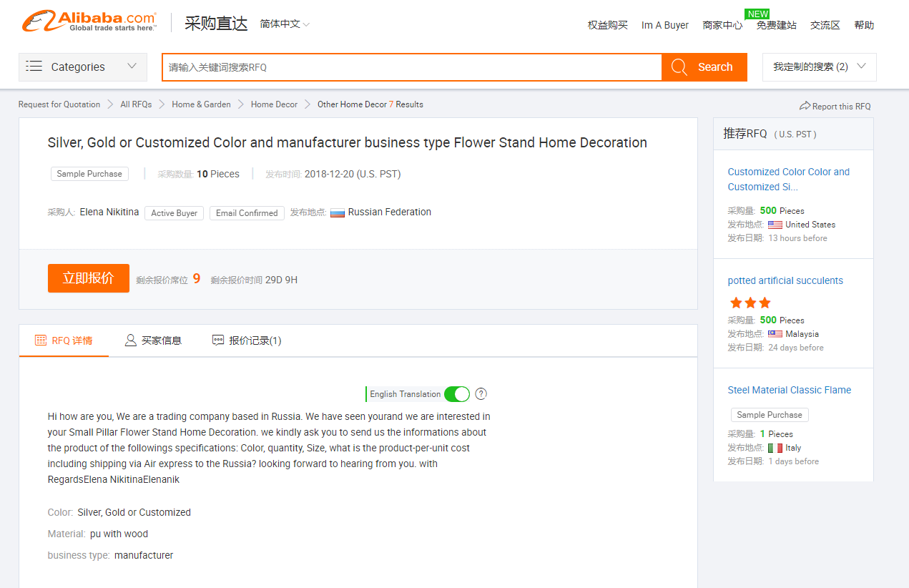Click the Report this RFQ arrow icon

point(805,106)
